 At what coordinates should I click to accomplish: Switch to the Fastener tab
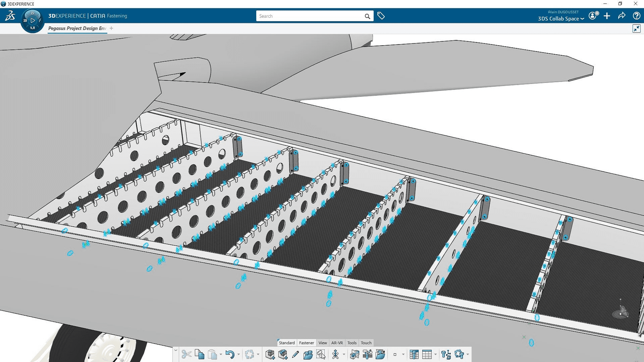pyautogui.click(x=306, y=343)
